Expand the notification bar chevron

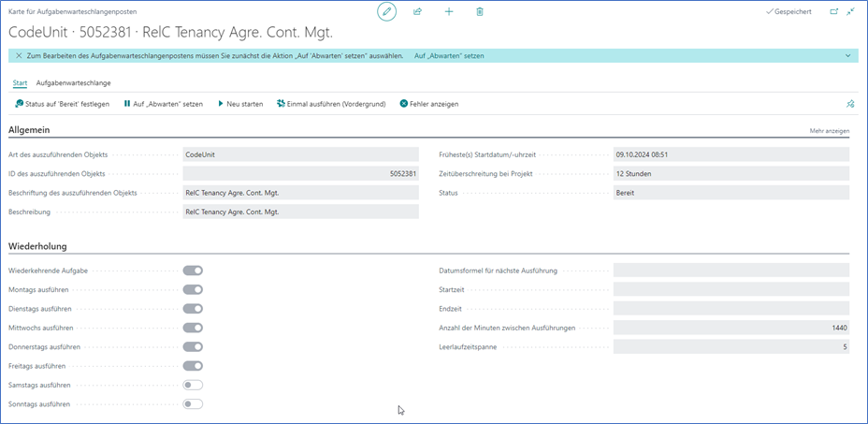[848, 56]
